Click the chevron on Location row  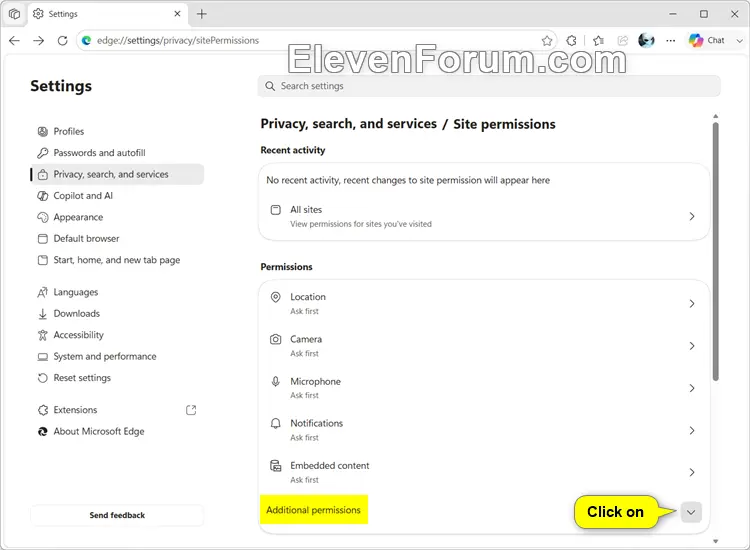(692, 304)
